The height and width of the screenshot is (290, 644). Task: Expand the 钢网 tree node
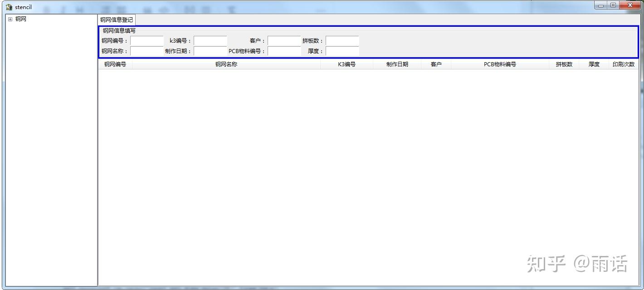(x=10, y=19)
